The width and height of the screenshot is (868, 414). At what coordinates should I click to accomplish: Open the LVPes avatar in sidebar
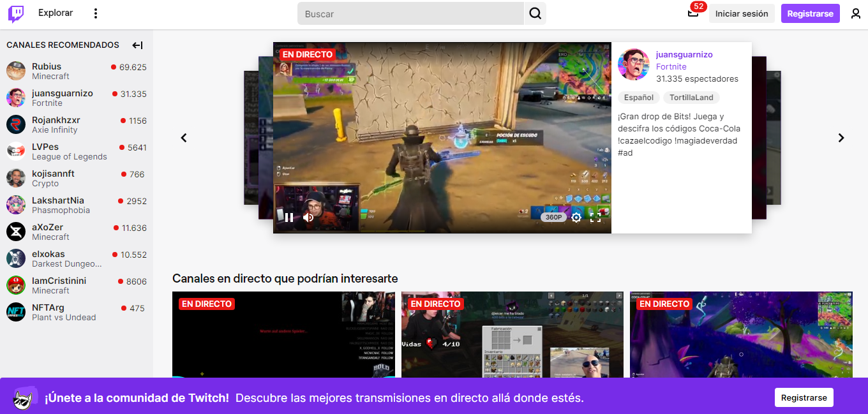(x=16, y=151)
